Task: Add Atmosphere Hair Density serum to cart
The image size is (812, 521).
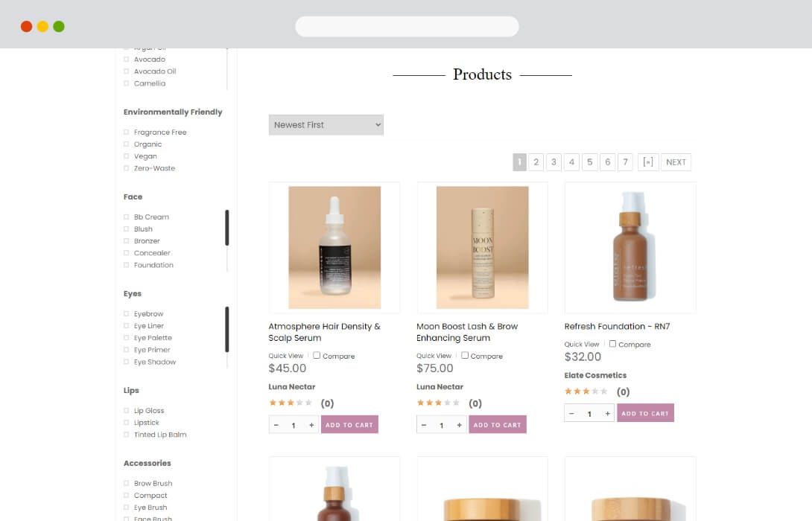Action: point(349,425)
